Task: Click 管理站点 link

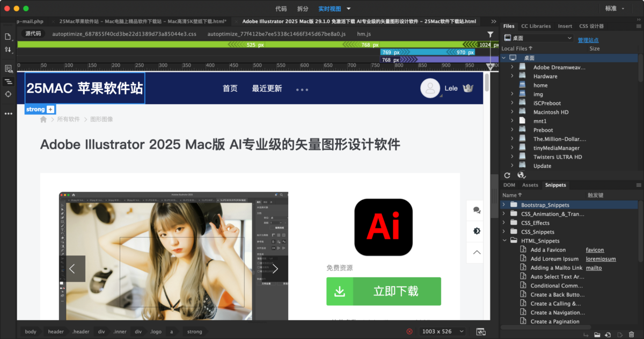Action: (588, 40)
